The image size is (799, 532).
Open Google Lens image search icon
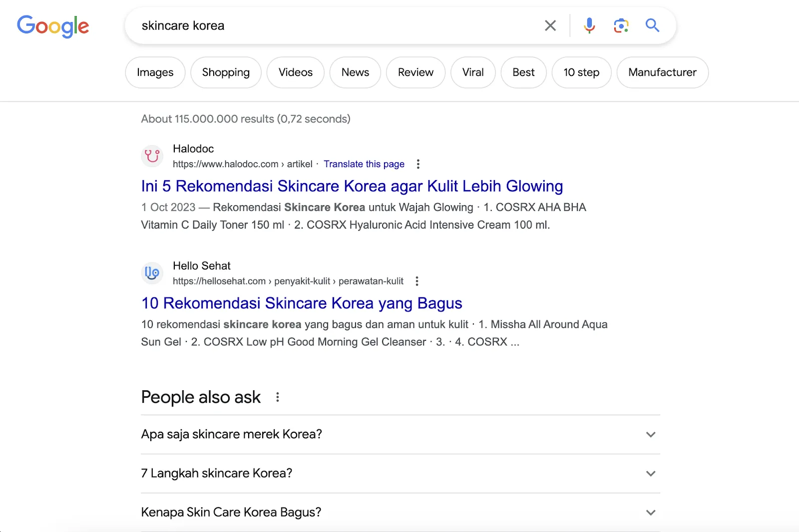(x=621, y=25)
